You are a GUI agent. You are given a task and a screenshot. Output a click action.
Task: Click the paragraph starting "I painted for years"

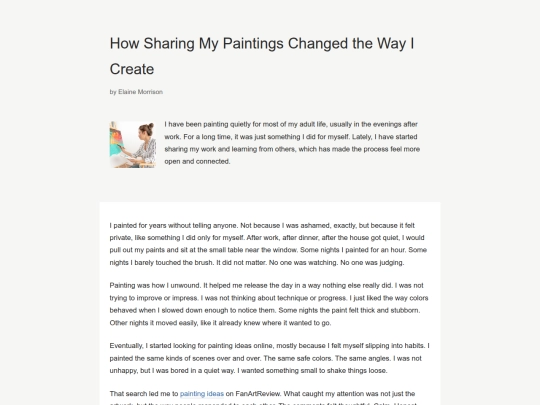268,244
